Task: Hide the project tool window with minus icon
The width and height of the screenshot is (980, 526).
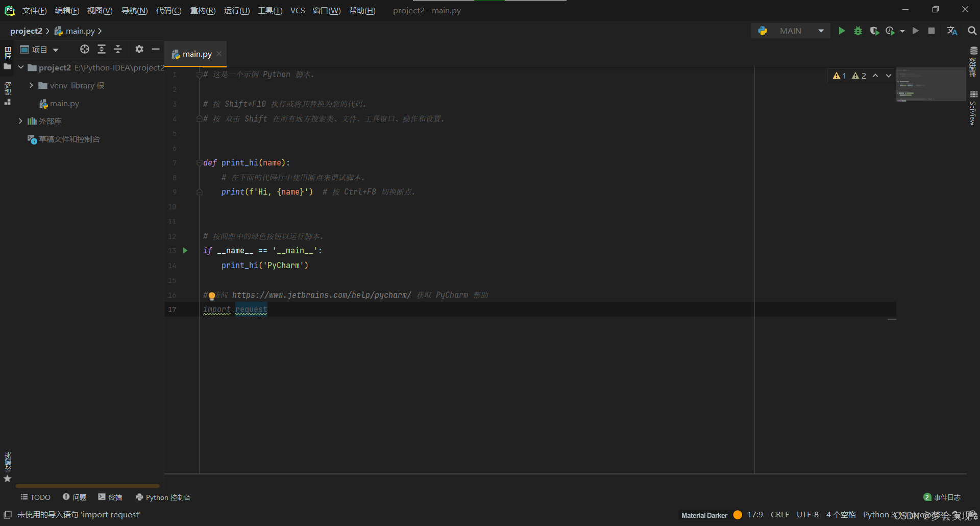Action: coord(156,49)
